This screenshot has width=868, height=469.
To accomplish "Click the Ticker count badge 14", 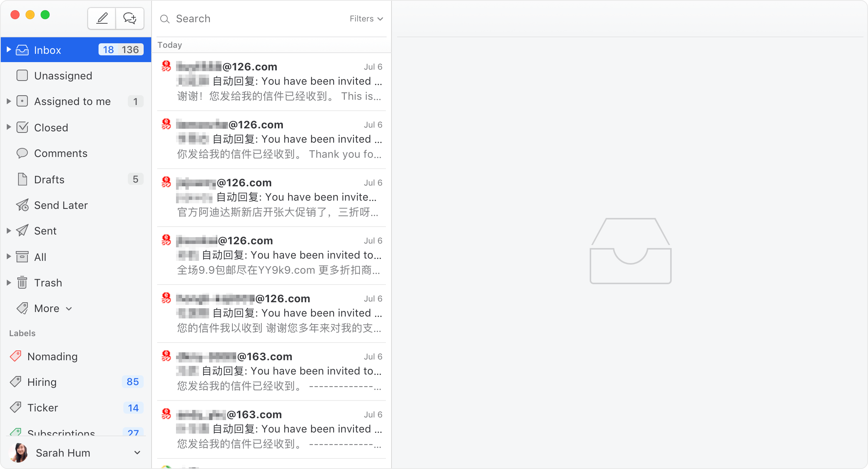I will click(x=133, y=408).
